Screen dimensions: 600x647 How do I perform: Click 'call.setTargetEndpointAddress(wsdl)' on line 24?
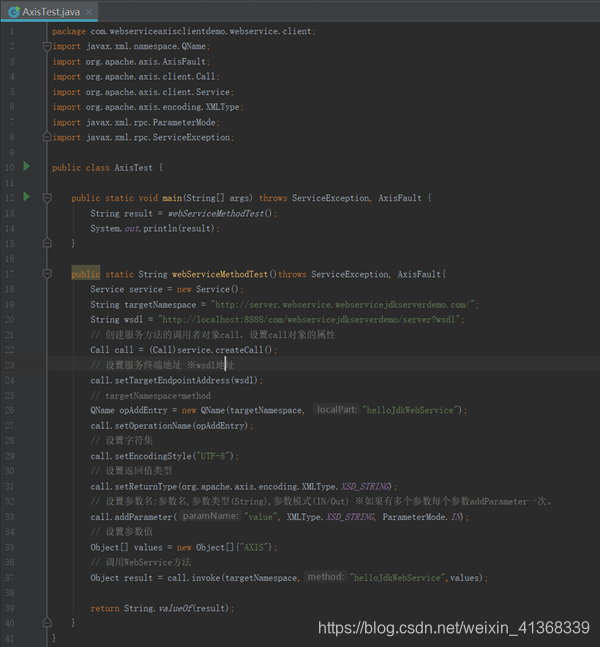[x=174, y=380]
